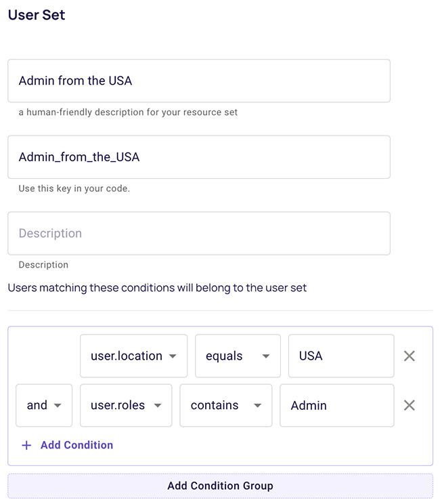This screenshot has height=504, width=440.
Task: Click the caret arrow in the user.location selector
Action: [173, 356]
